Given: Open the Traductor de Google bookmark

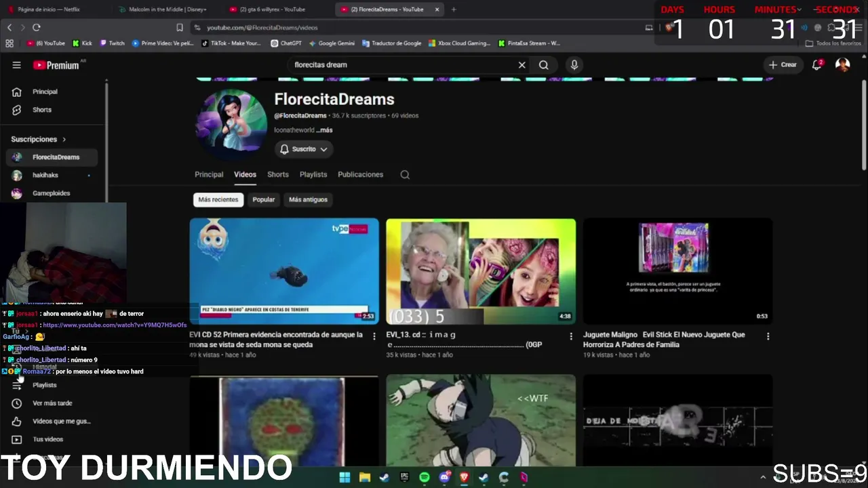Looking at the screenshot, I should pos(392,43).
